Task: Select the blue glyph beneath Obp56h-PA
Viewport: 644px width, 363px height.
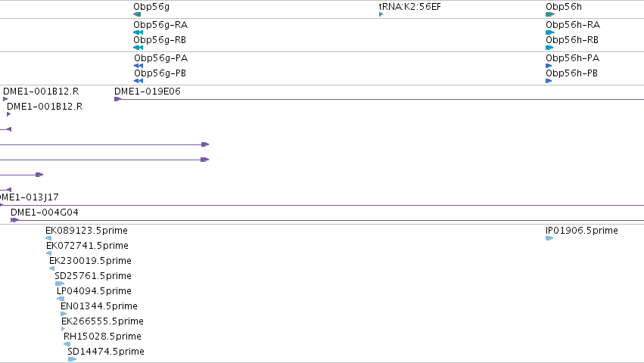Action: click(x=549, y=66)
